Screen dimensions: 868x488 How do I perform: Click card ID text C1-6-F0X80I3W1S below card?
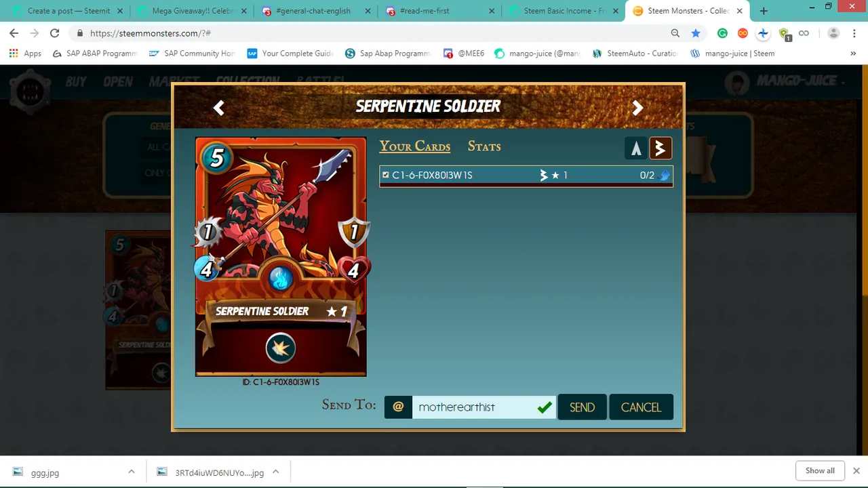(281, 382)
